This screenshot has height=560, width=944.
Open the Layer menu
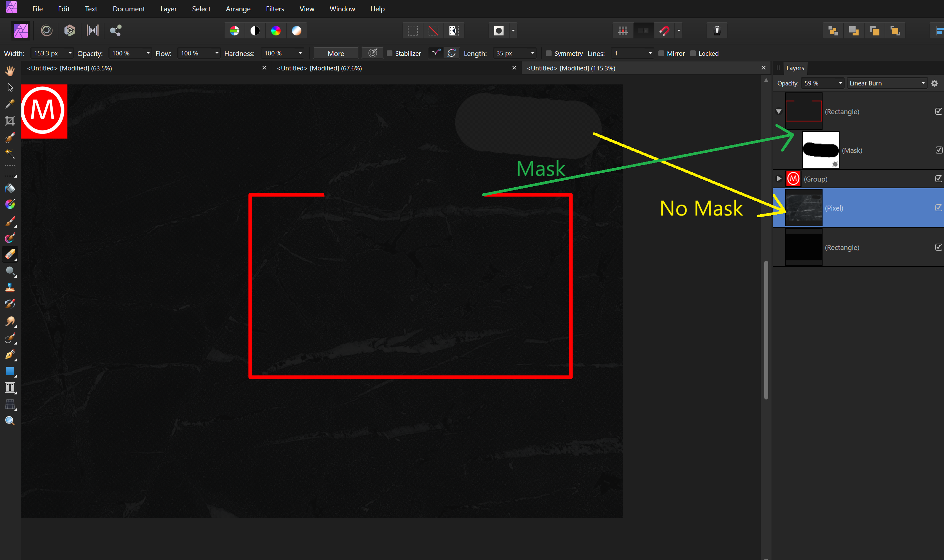coord(168,9)
